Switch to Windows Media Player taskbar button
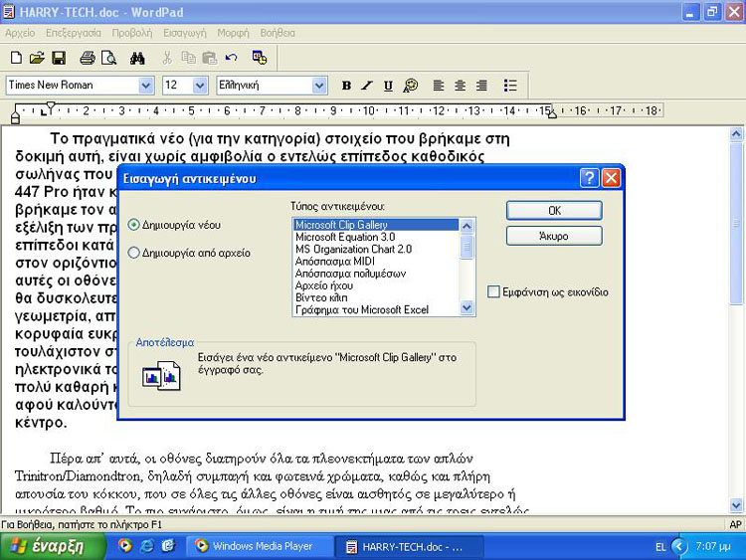The height and width of the screenshot is (560, 746). pyautogui.click(x=260, y=546)
